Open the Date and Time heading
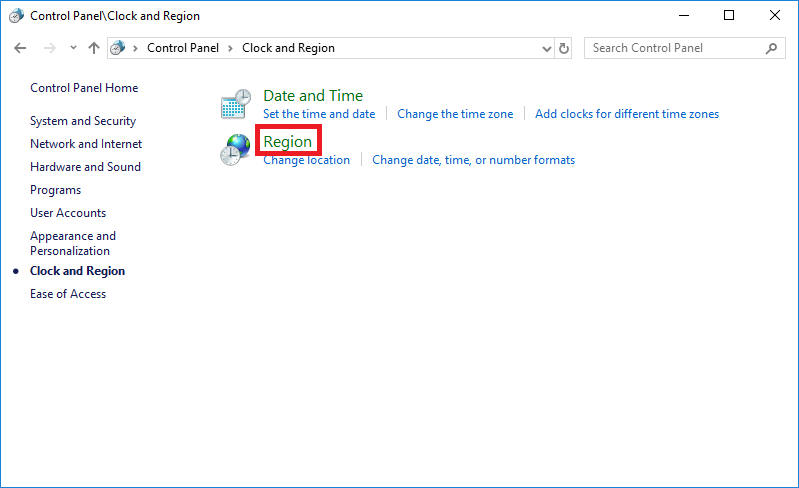The width and height of the screenshot is (799, 488). 313,96
